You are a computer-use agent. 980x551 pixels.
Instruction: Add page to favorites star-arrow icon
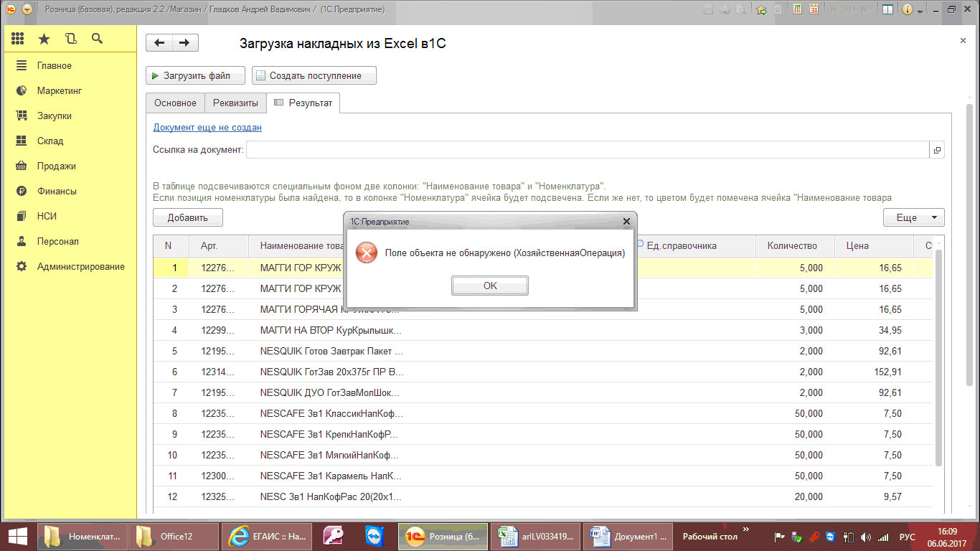click(762, 10)
